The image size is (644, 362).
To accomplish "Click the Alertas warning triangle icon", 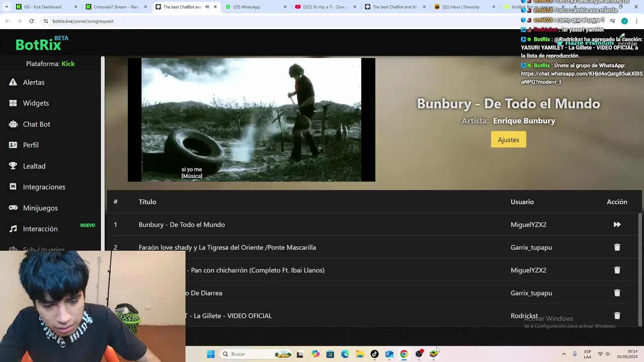I will (13, 82).
